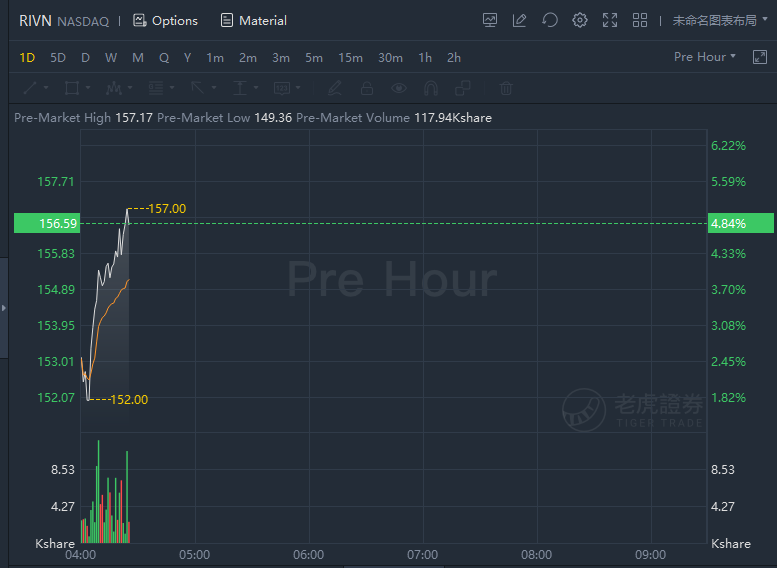Expand the annotation tool options arrow
This screenshot has height=568, width=777.
pyautogui.click(x=298, y=88)
